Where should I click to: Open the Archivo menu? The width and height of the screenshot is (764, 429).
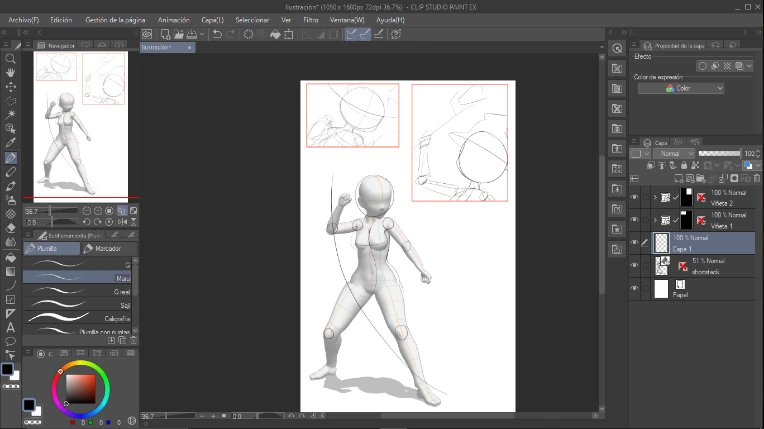click(23, 20)
